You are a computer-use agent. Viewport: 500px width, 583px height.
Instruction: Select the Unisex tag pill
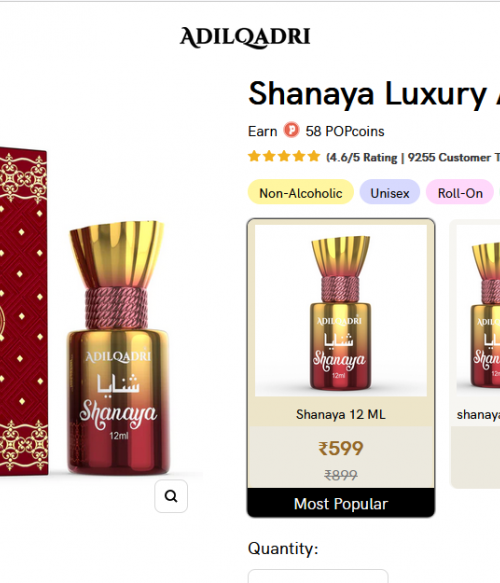click(x=390, y=193)
